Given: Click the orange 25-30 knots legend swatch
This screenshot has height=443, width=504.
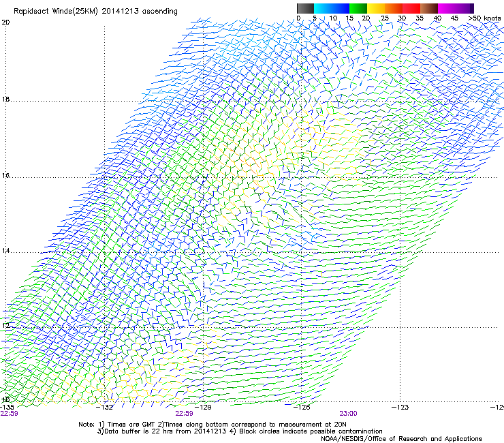Looking at the screenshot, I should 394,8.
